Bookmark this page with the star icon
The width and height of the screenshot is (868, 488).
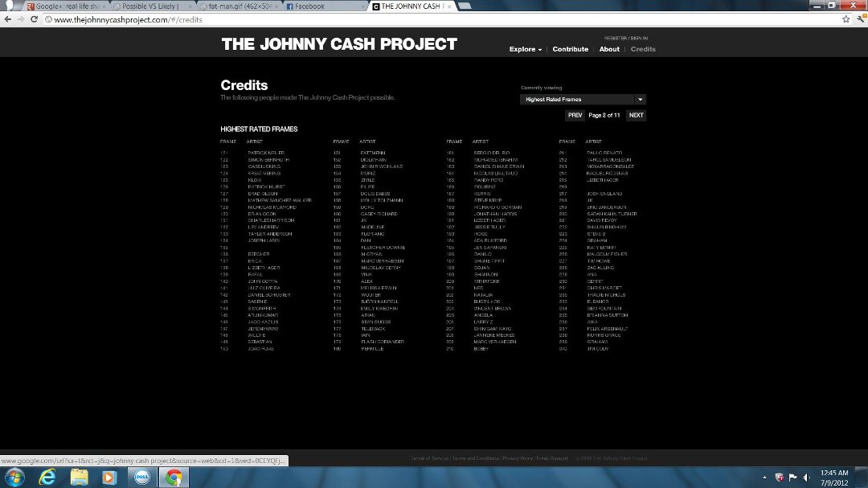pyautogui.click(x=845, y=19)
